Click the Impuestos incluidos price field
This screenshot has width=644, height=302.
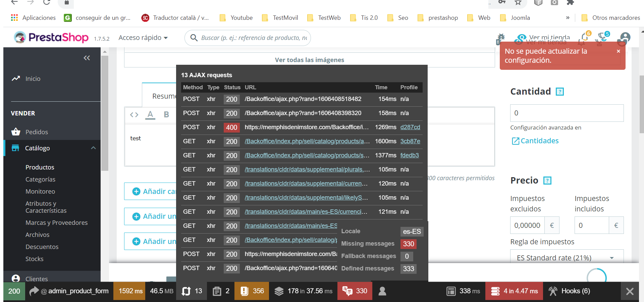(592, 225)
